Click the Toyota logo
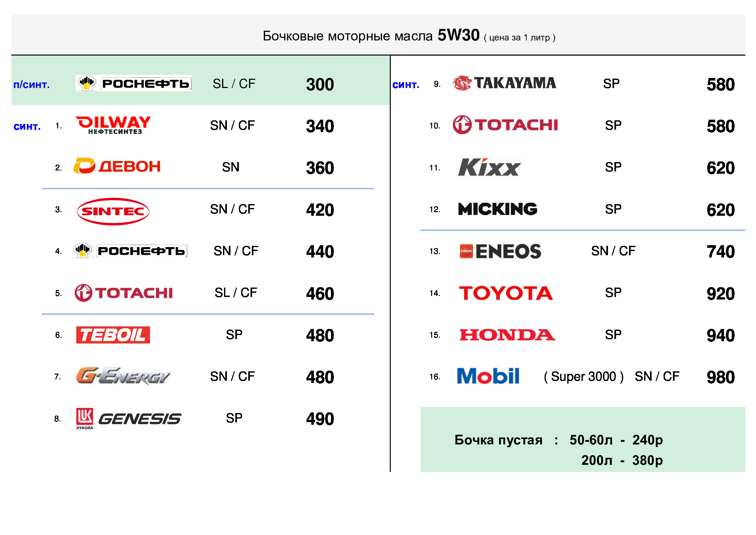Viewport: 756px width, 535px height. [x=506, y=293]
